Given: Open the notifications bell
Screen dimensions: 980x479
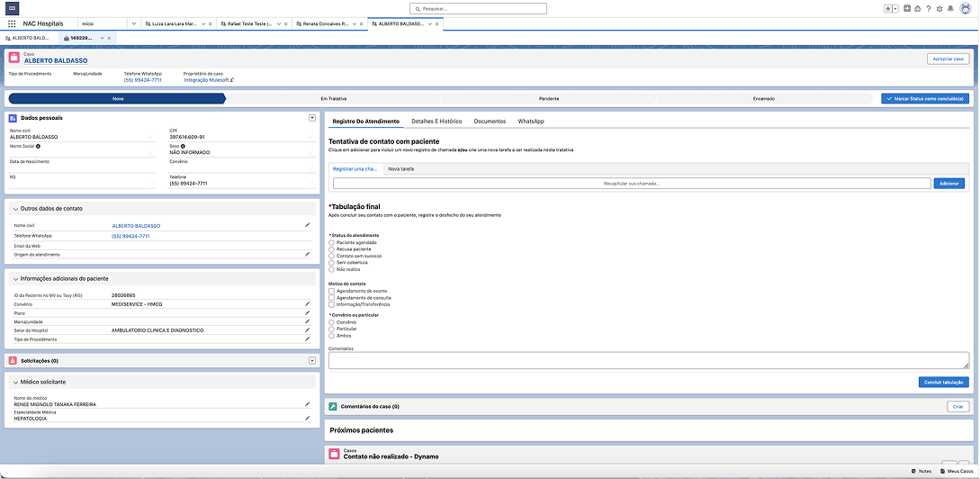Looking at the screenshot, I should pos(950,9).
